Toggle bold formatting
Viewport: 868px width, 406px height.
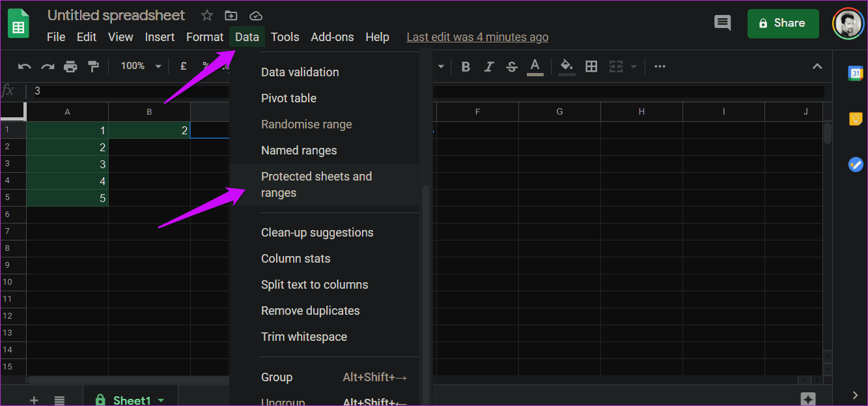(466, 66)
